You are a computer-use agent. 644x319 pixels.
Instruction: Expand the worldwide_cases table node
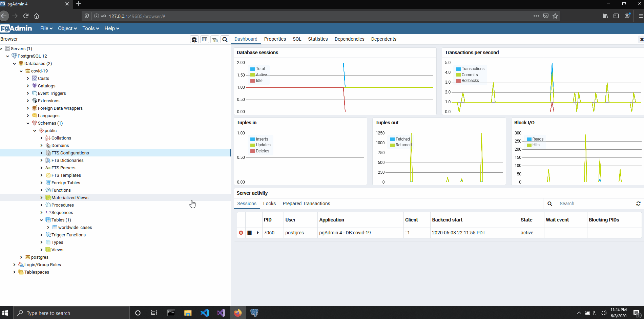point(48,228)
